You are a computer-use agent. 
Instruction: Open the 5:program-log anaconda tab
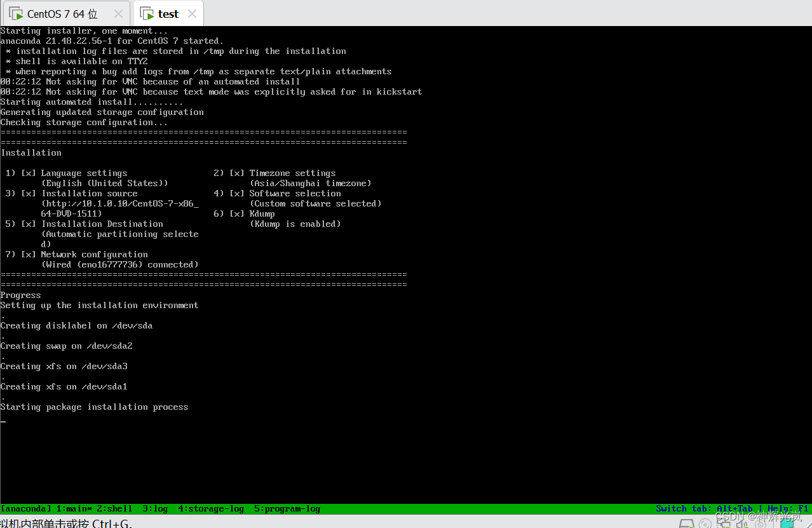287,509
